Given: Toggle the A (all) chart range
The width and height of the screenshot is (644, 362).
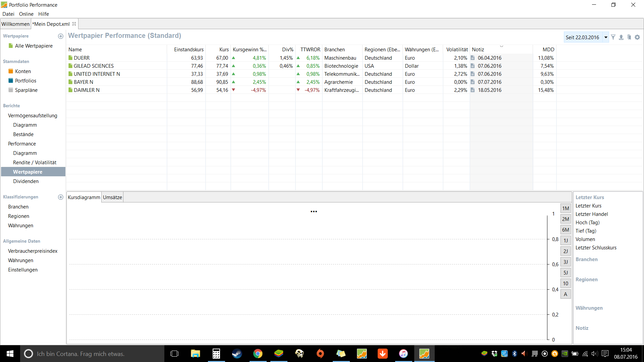Looking at the screenshot, I should coord(566,294).
